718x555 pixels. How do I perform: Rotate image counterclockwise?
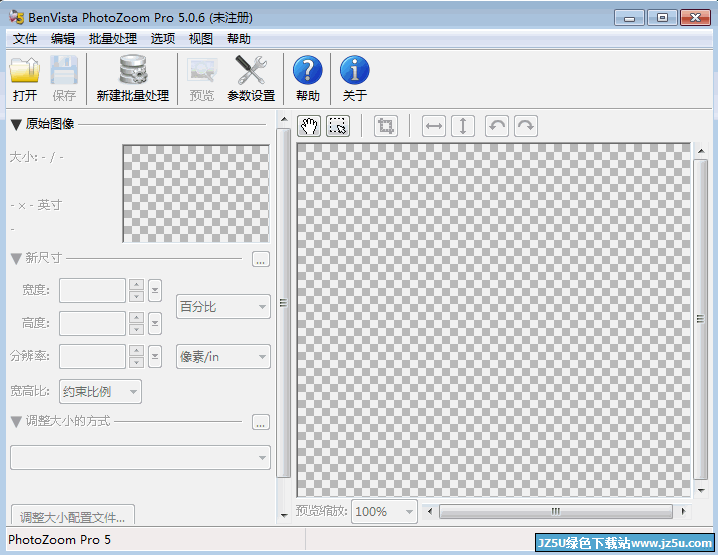(x=497, y=126)
